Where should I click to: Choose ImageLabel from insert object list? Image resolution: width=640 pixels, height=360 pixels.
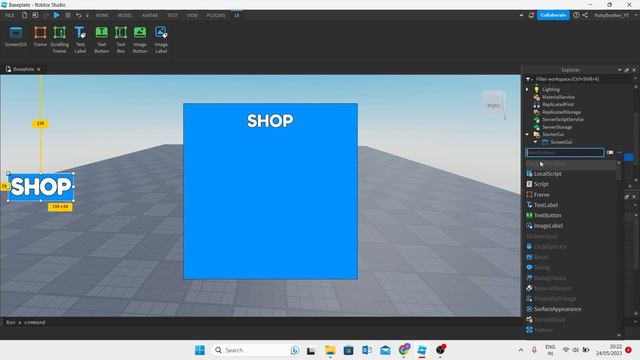pyautogui.click(x=548, y=226)
